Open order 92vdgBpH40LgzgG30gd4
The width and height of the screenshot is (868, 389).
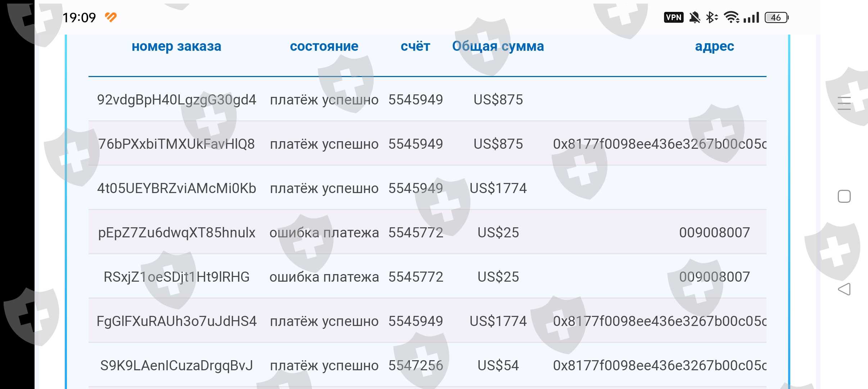pyautogui.click(x=176, y=100)
